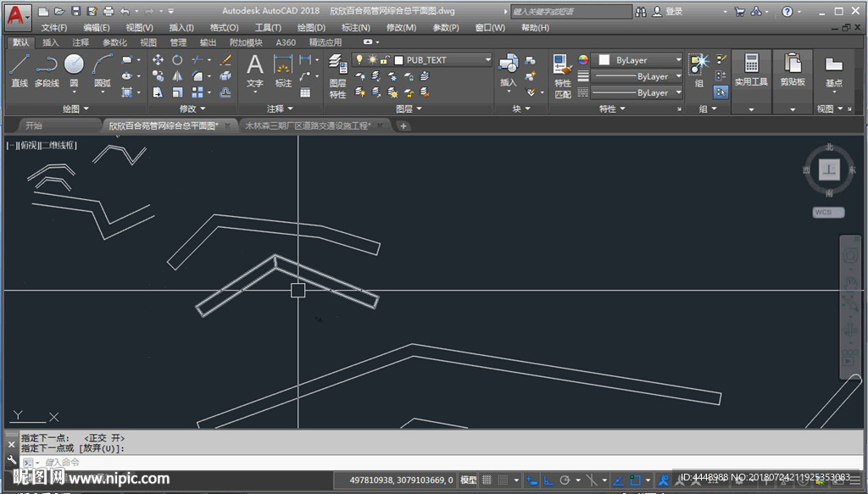Toggle polar tracking in status bar

(565, 480)
